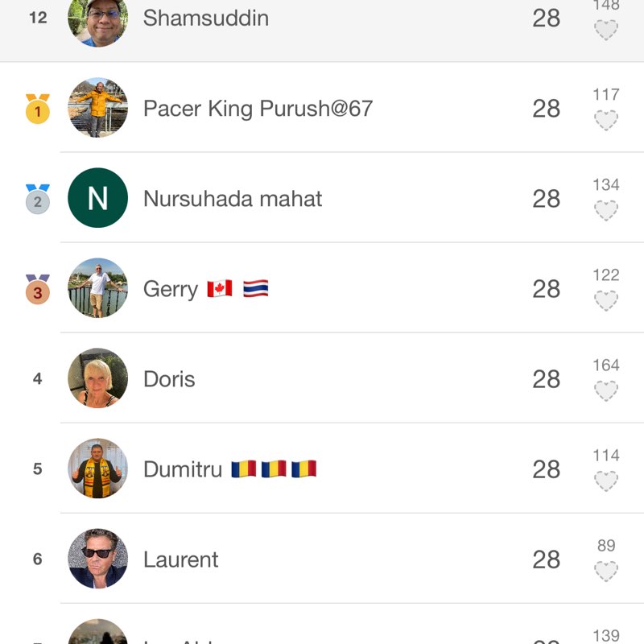644x644 pixels.
Task: Tap the heart beside Nursuhada mahat
Action: click(x=605, y=211)
